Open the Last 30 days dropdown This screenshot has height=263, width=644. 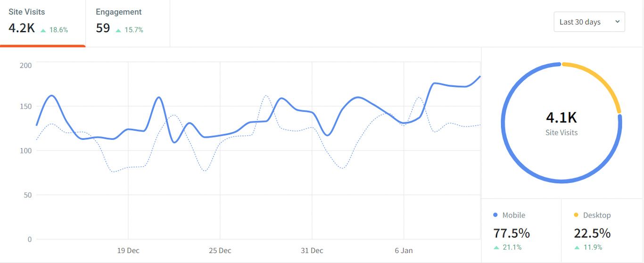589,22
